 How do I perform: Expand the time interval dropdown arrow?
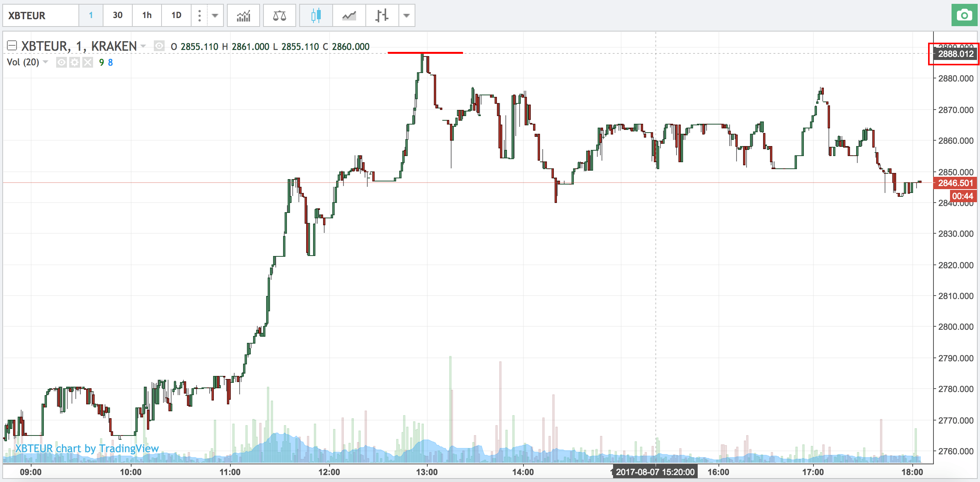215,15
